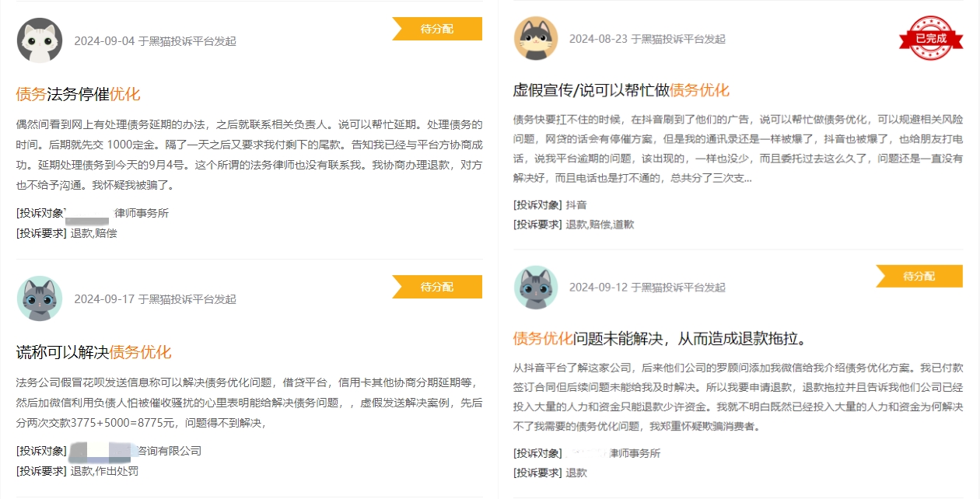
Task: Open complaint titled 谎称可以解决债务优化
Action: click(x=93, y=352)
